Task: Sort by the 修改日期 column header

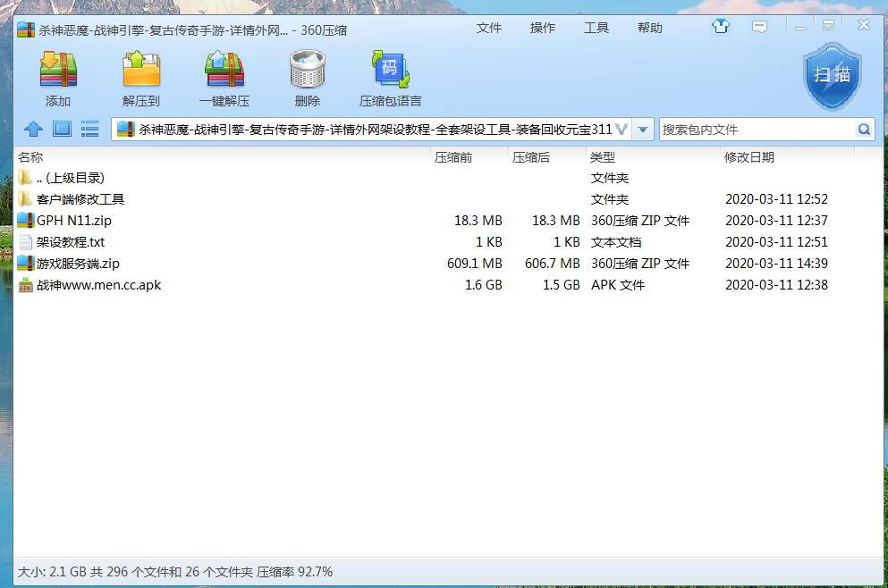Action: click(748, 157)
